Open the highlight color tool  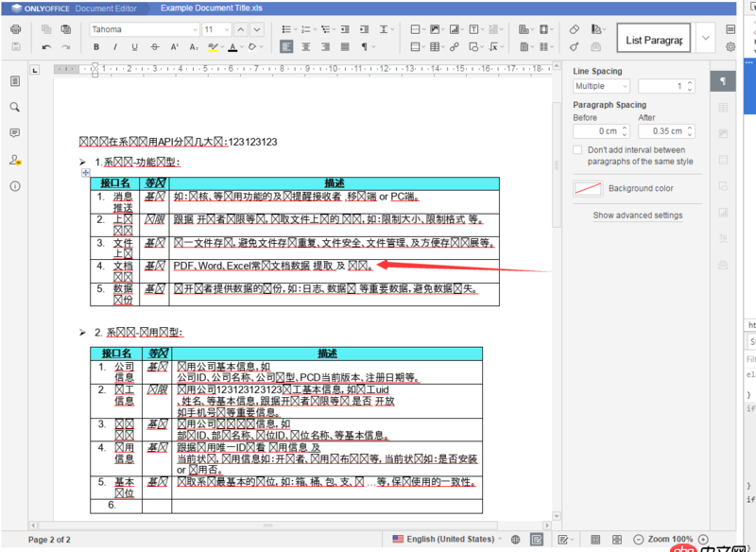coord(212,45)
